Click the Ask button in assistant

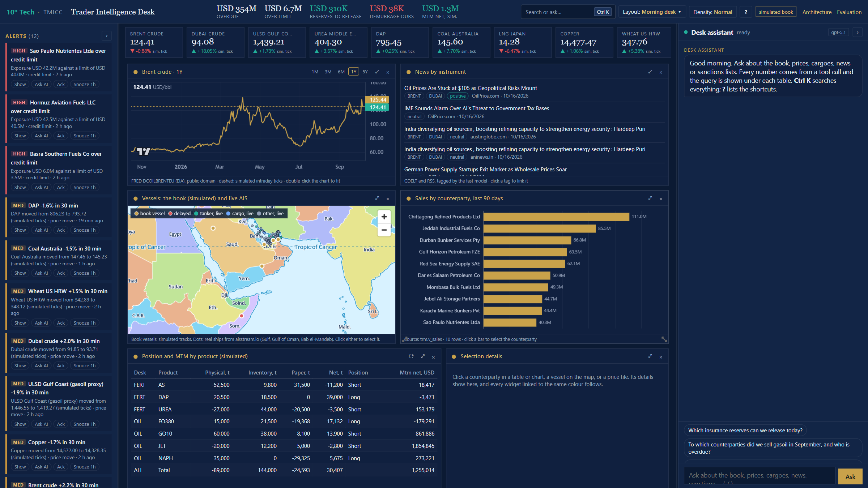pos(850,476)
